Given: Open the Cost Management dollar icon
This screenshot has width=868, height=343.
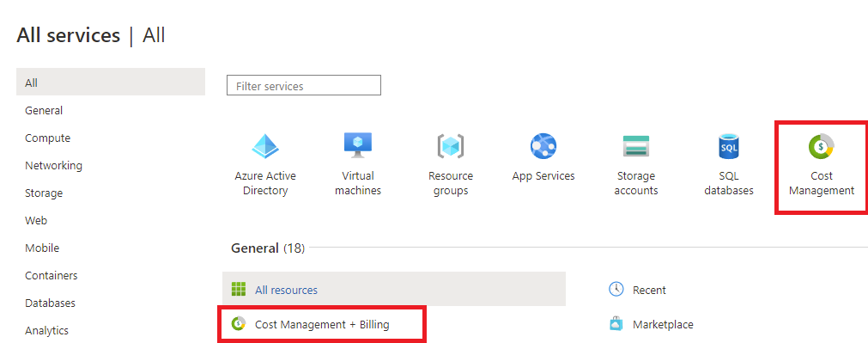Looking at the screenshot, I should tap(822, 146).
